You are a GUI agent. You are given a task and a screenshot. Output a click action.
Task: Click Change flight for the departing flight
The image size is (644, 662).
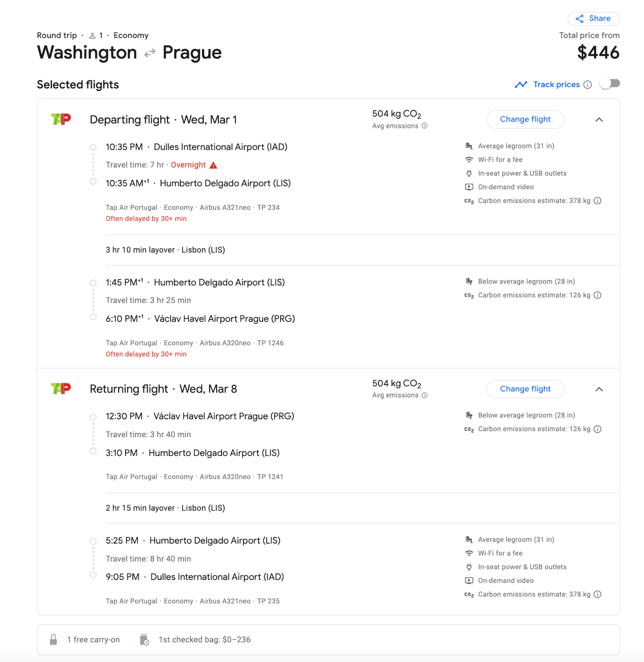click(x=525, y=119)
